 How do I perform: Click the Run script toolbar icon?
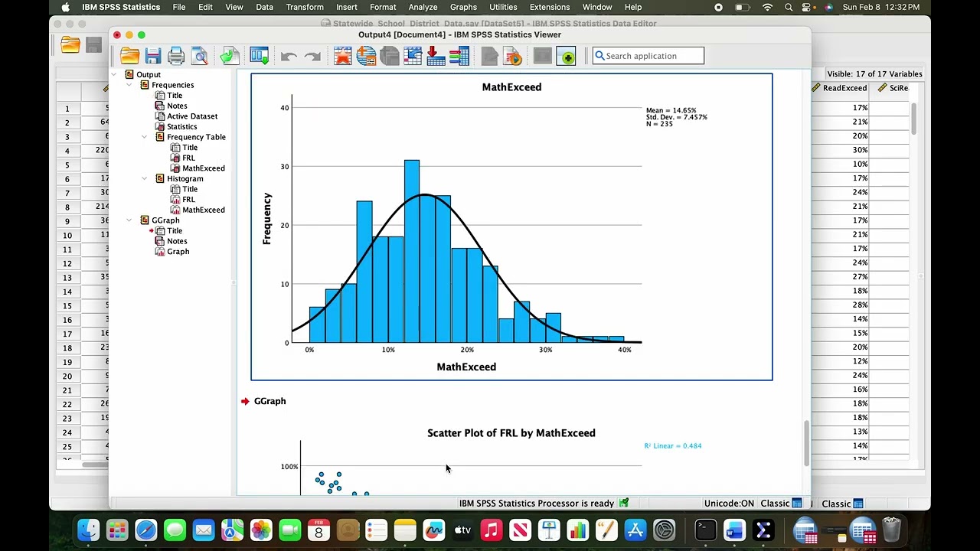513,56
